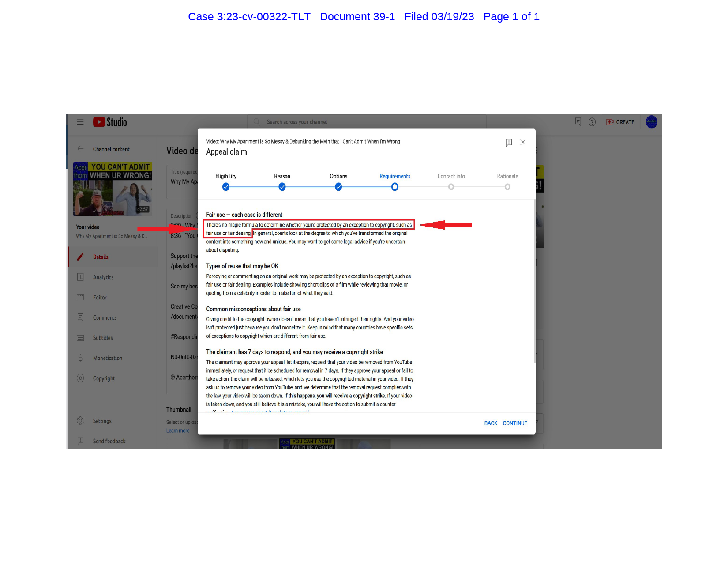
Task: Click the Comments sidebar icon
Action: pos(80,317)
